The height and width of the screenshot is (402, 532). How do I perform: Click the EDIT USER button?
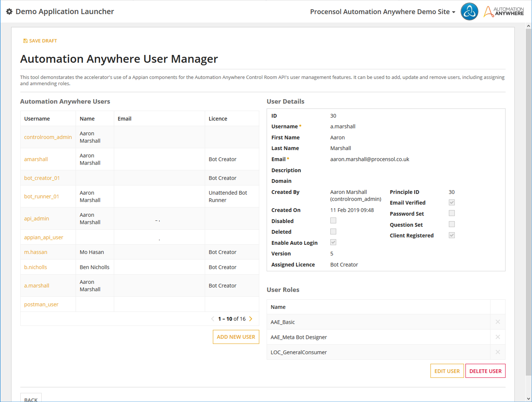click(x=447, y=371)
